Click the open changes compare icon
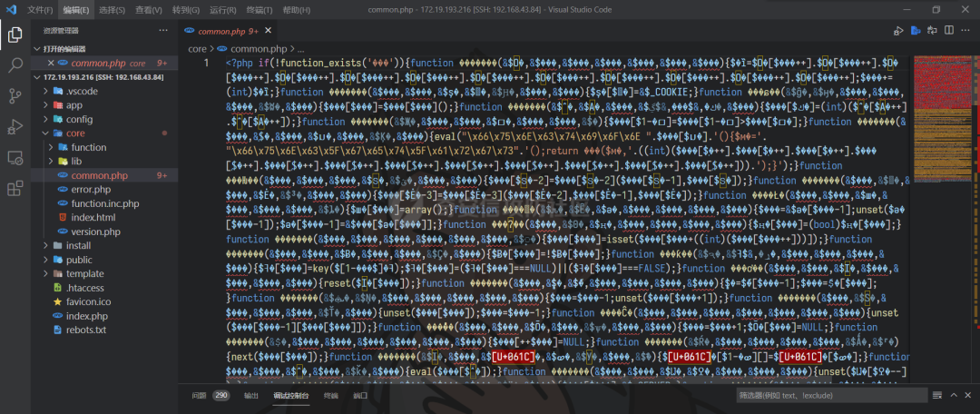The height and width of the screenshot is (414, 980). [x=933, y=31]
